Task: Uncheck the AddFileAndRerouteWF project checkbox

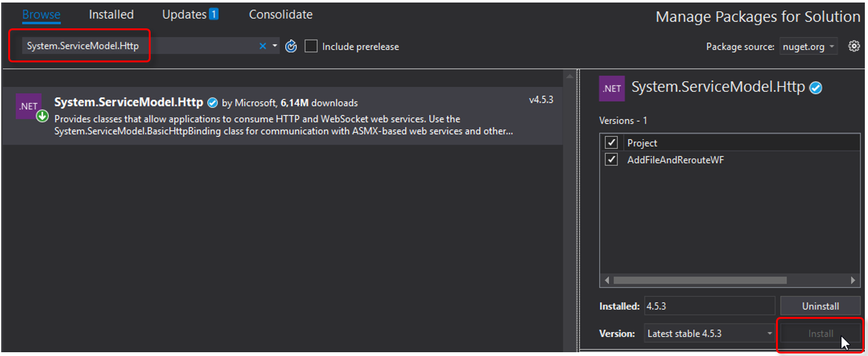Action: click(x=611, y=160)
